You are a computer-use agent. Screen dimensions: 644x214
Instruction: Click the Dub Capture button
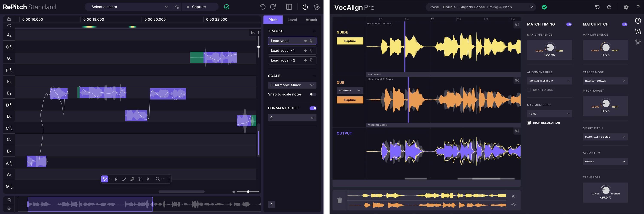350,100
